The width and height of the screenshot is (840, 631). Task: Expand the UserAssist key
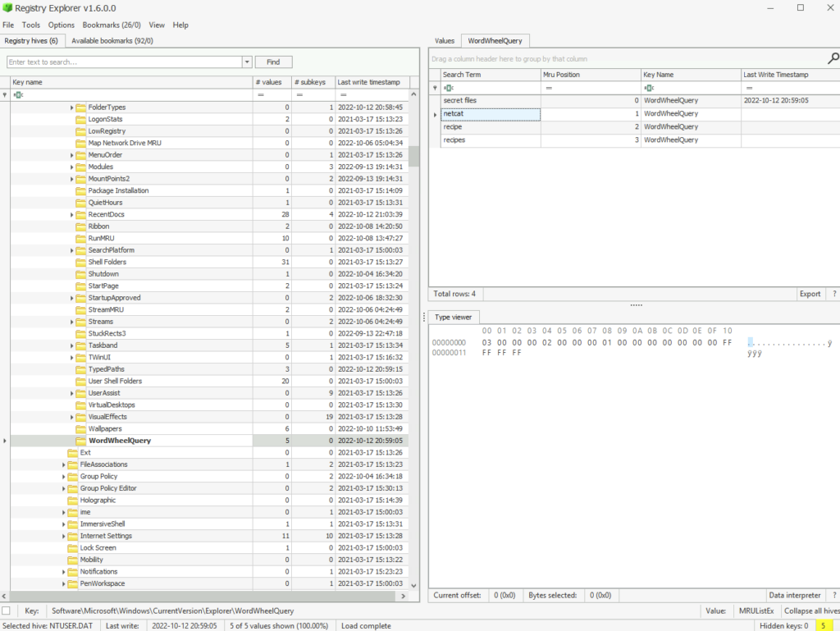[x=72, y=393]
